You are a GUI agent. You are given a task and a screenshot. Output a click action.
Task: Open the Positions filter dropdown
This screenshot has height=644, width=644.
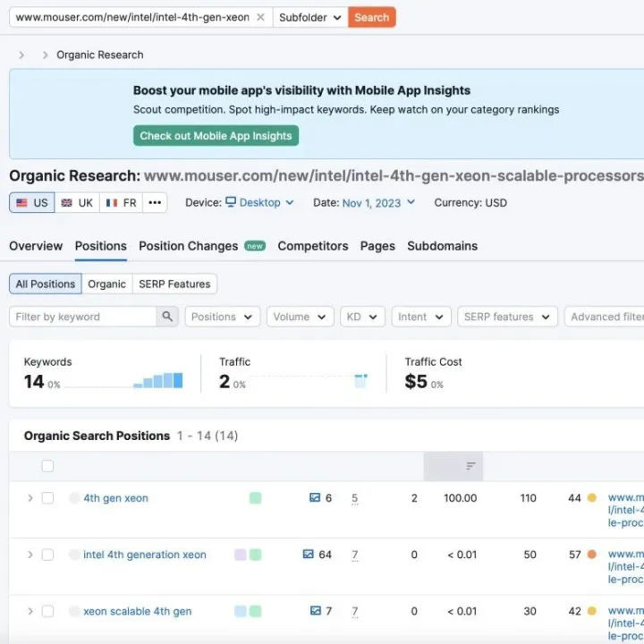pyautogui.click(x=222, y=317)
